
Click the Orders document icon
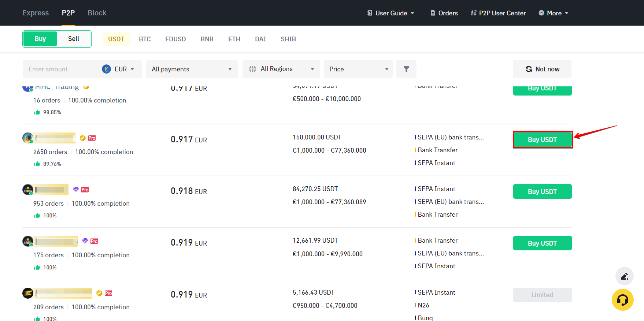click(x=433, y=13)
